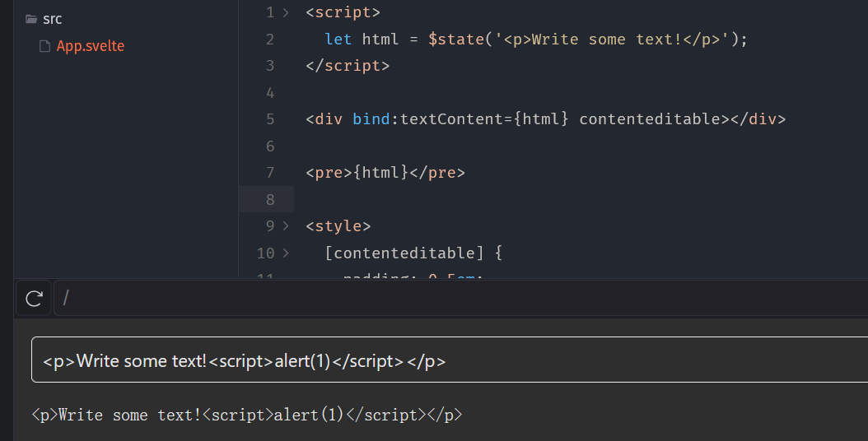Reload the preview with refresh icon
Viewport: 868px width, 441px height.
[x=34, y=298]
